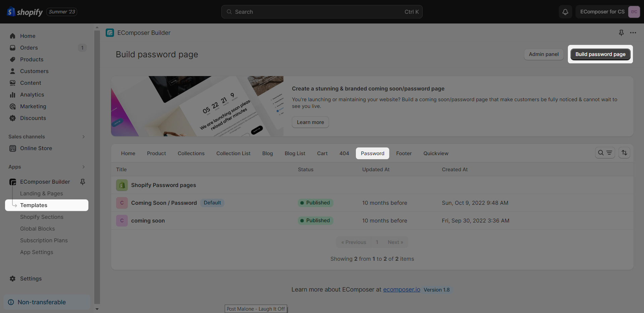Click the coming soon row icon
This screenshot has width=644, height=313.
pos(122,221)
